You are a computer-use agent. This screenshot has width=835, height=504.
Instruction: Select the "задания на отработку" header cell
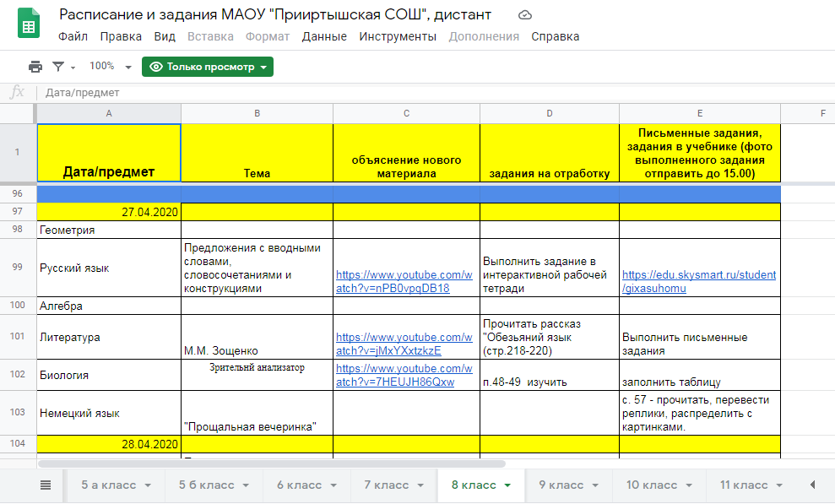tap(550, 153)
